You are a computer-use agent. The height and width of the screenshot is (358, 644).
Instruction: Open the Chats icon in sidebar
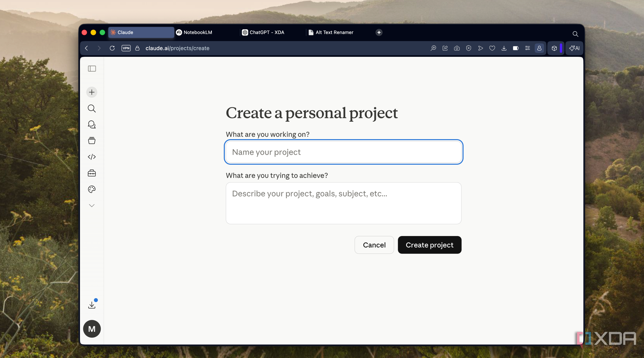click(92, 124)
